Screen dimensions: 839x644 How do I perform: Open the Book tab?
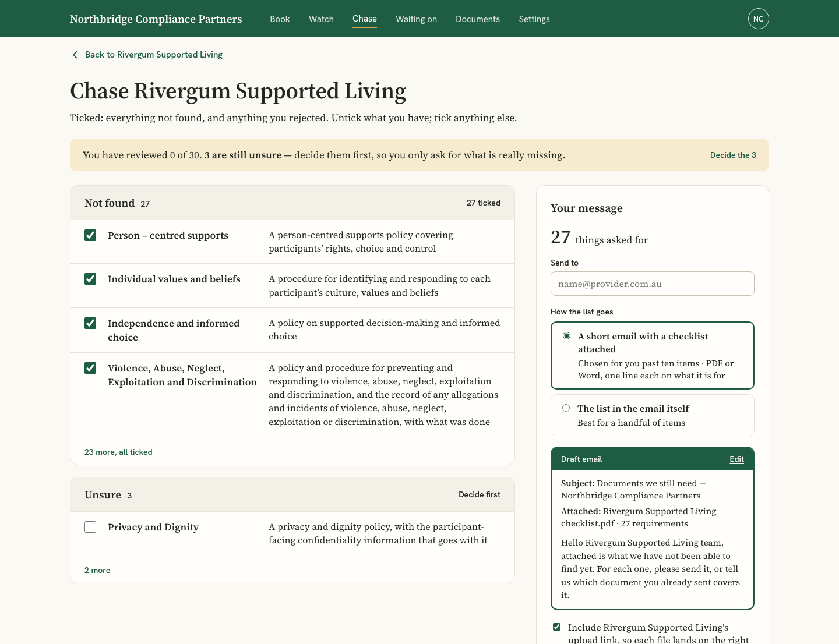pyautogui.click(x=280, y=19)
